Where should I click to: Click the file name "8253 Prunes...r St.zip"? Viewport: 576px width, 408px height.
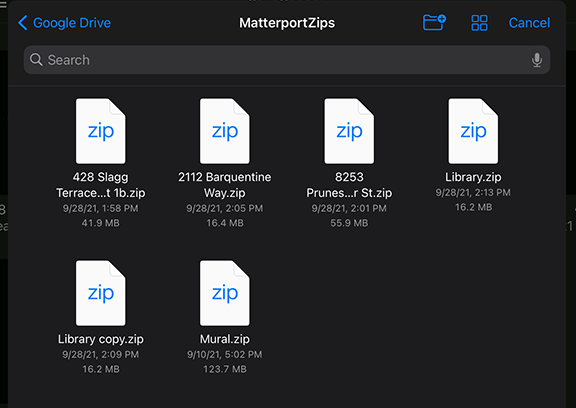(x=349, y=185)
